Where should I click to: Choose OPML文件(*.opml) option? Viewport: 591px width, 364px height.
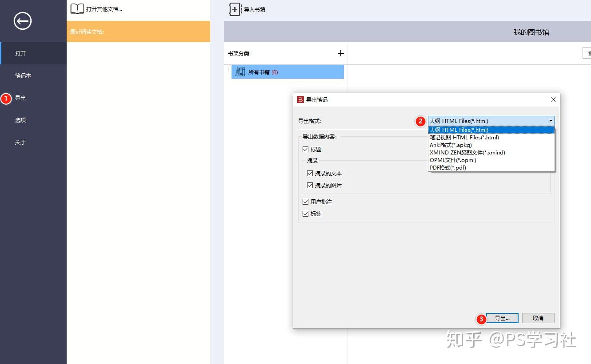pyautogui.click(x=491, y=160)
